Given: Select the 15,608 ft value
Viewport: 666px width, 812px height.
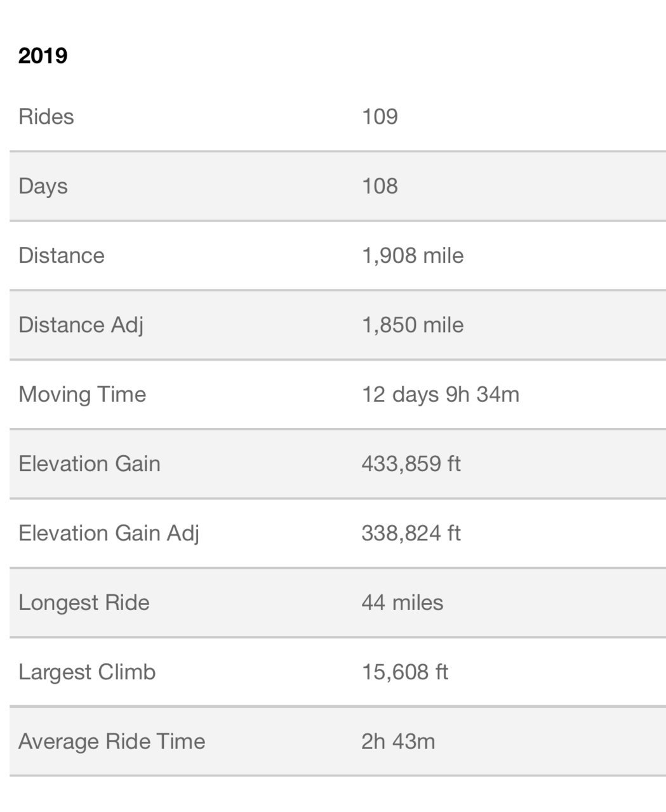Looking at the screenshot, I should [405, 672].
